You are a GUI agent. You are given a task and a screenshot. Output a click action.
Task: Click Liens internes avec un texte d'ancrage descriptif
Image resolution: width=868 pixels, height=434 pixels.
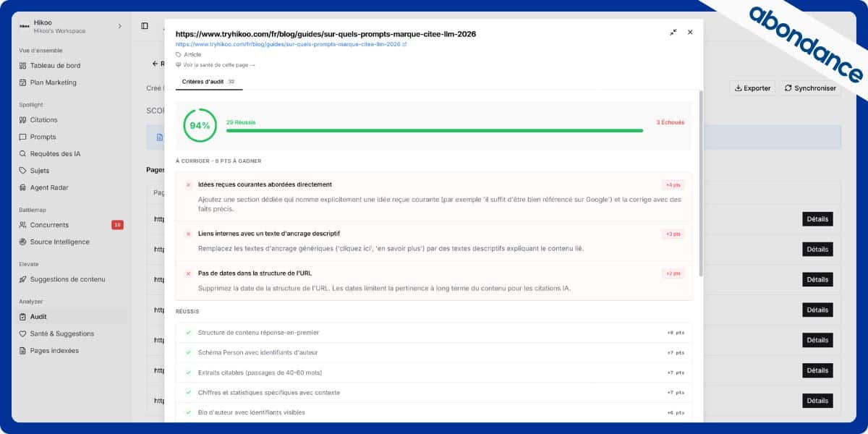pos(269,234)
